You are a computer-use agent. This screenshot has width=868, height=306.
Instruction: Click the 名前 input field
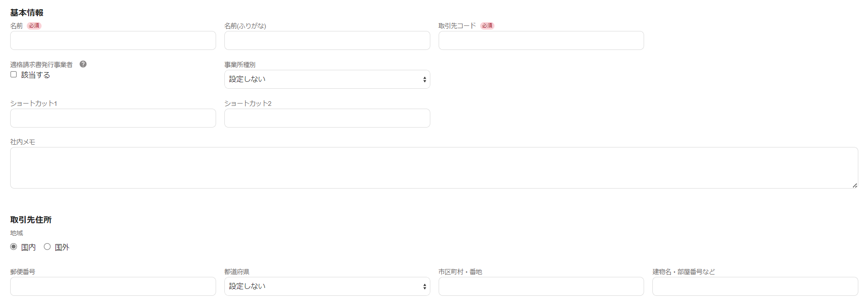pos(113,40)
